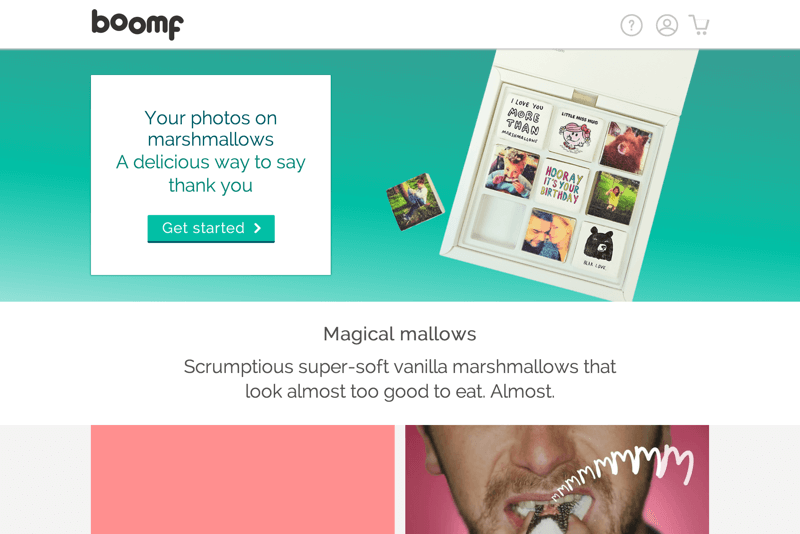The width and height of the screenshot is (800, 534).
Task: Click the man eating marshmallow image
Action: pos(557,479)
